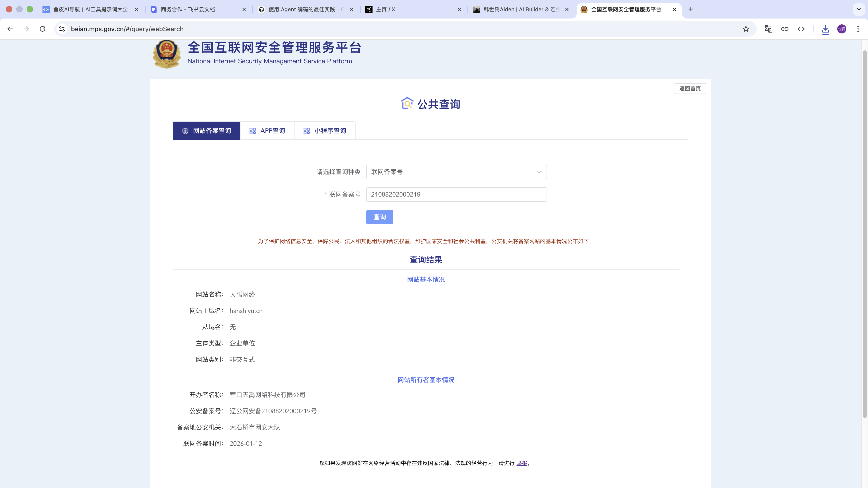Click the 举报 report link
The height and width of the screenshot is (488, 868).
coord(522,463)
